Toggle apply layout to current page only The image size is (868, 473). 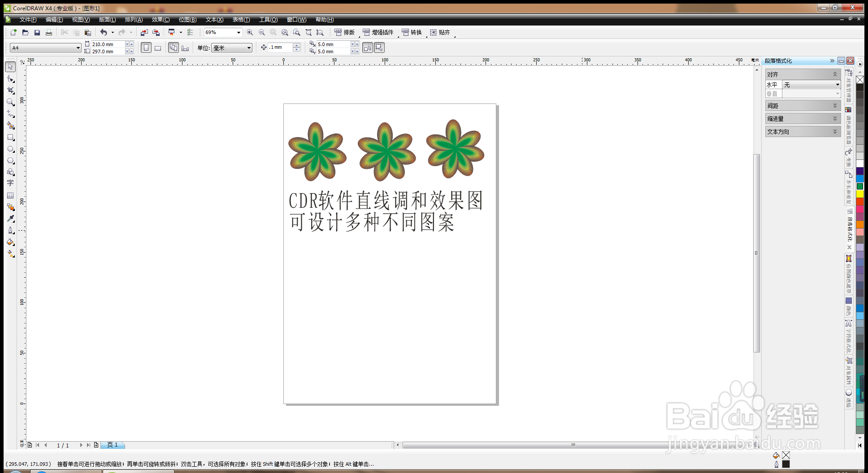point(185,47)
